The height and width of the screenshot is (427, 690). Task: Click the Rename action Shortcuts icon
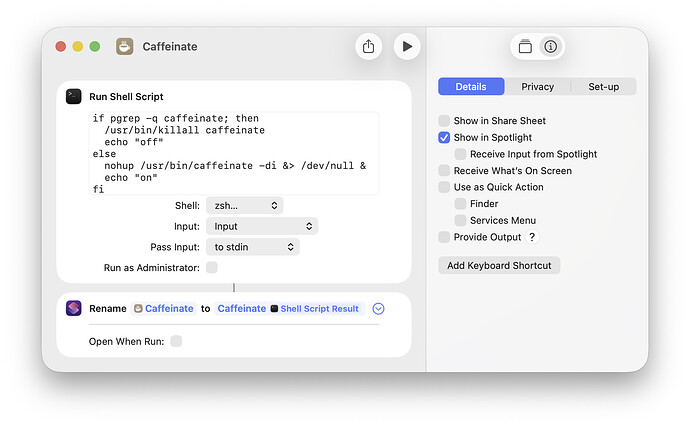(x=74, y=308)
